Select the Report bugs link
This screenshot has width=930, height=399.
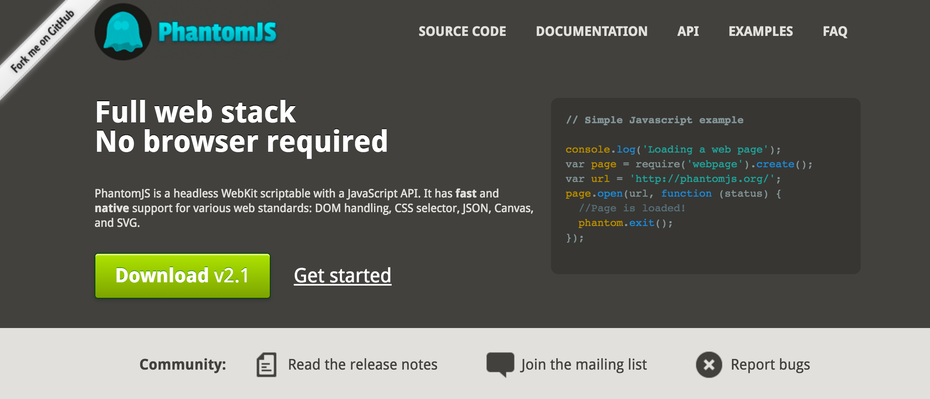770,365
